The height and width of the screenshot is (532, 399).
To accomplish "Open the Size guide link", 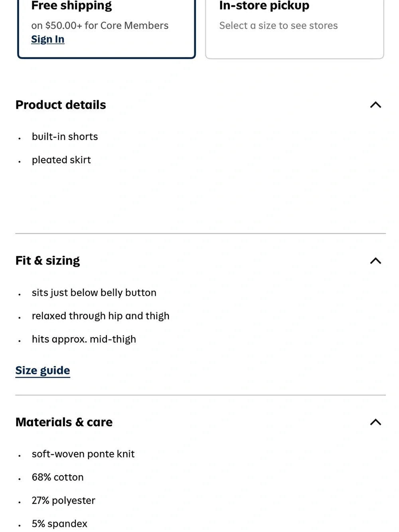I will 43,370.
